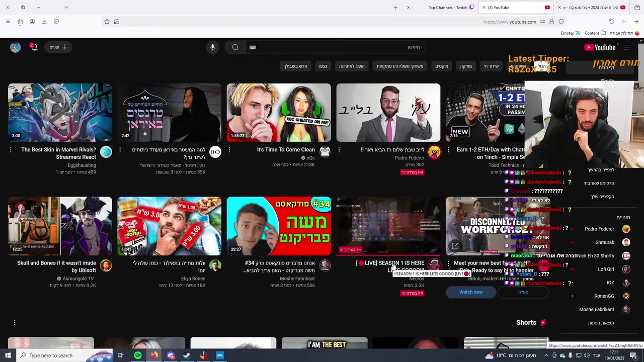Open Skull and Bones Asmongold thumbnail
This screenshot has width=644, height=362.
coord(60,226)
